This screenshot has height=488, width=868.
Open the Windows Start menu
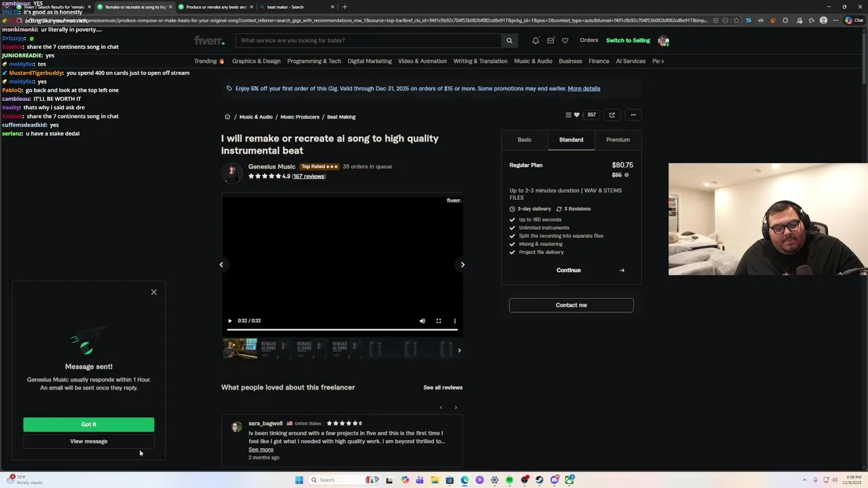click(299, 480)
